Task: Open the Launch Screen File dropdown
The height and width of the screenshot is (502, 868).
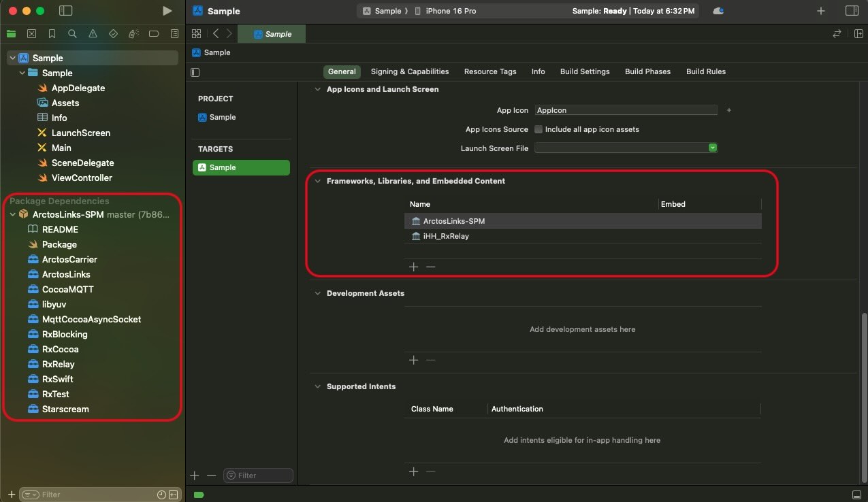Action: (712, 148)
